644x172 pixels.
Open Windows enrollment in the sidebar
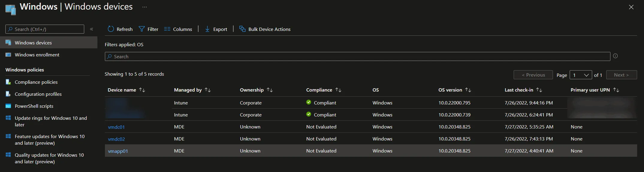tap(37, 55)
